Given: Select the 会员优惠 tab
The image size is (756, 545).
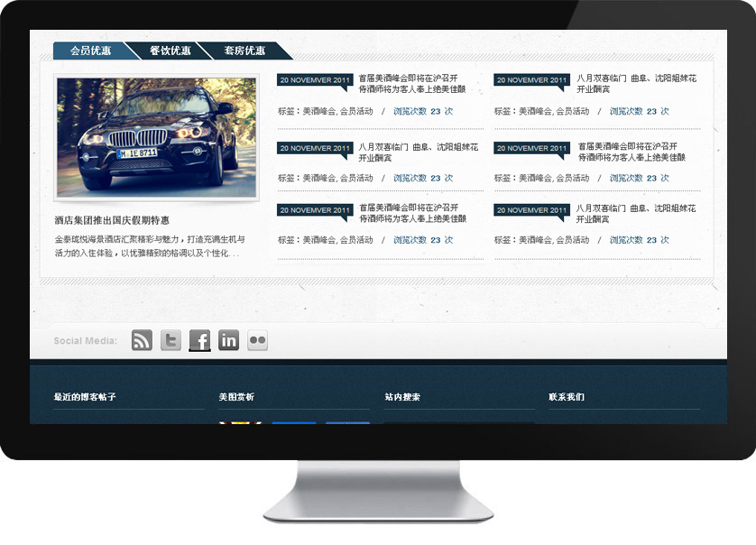Looking at the screenshot, I should tap(90, 51).
